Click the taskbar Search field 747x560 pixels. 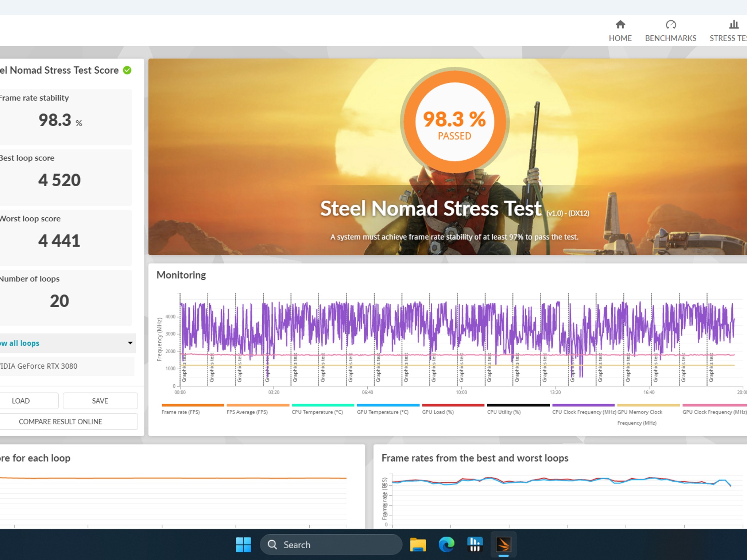tap(331, 545)
